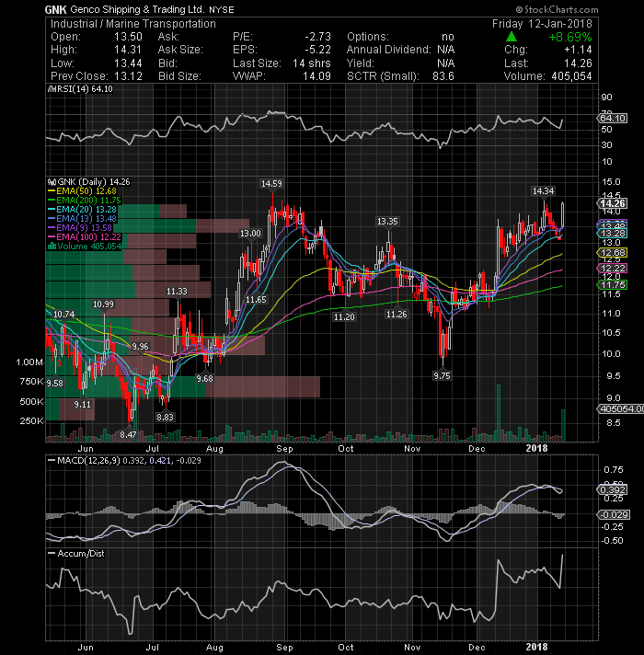The image size is (644, 655).
Task: Click the 9.11 price annotation
Action: click(82, 404)
